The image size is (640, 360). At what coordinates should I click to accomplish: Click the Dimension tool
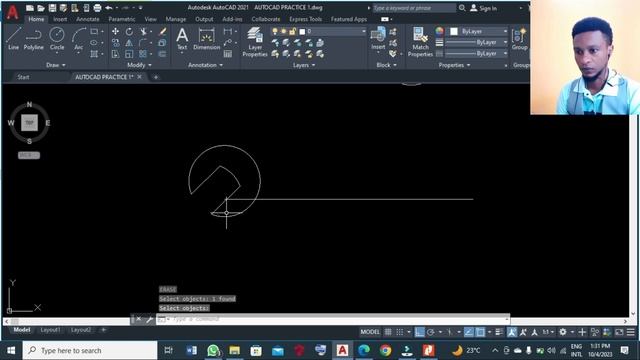(207, 39)
